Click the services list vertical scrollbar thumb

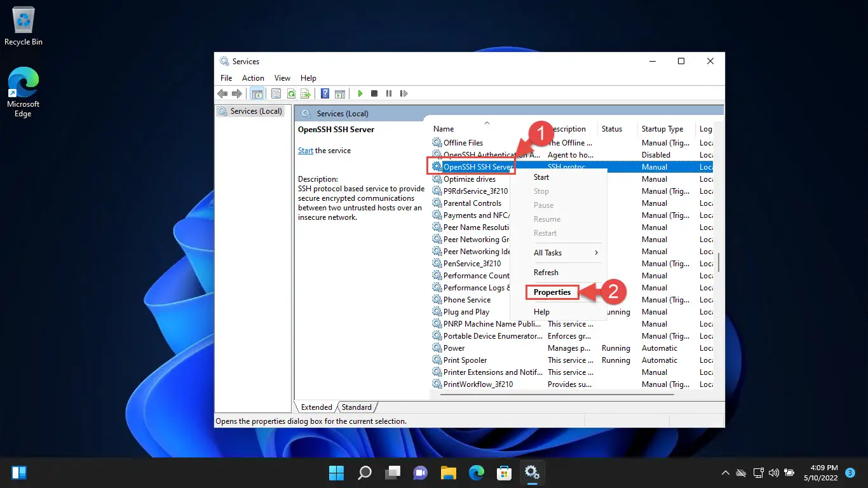tap(719, 263)
